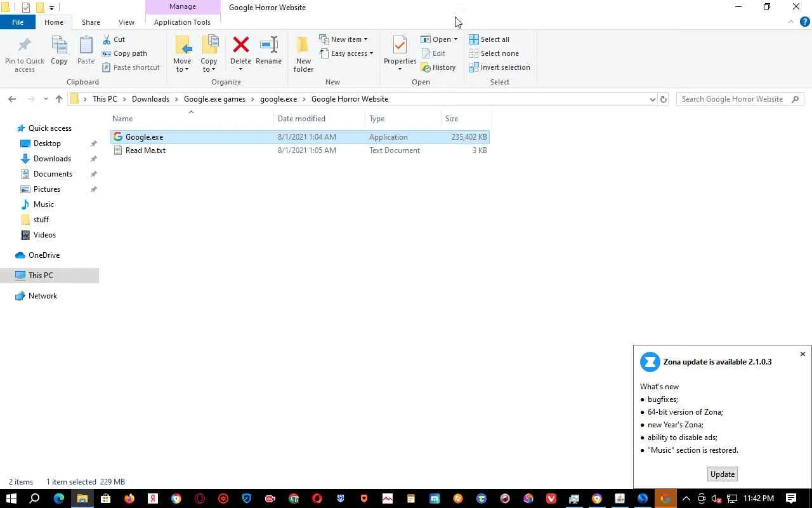Viewport: 812px width, 508px height.
Task: Click the Manage contextual tab
Action: (183, 7)
